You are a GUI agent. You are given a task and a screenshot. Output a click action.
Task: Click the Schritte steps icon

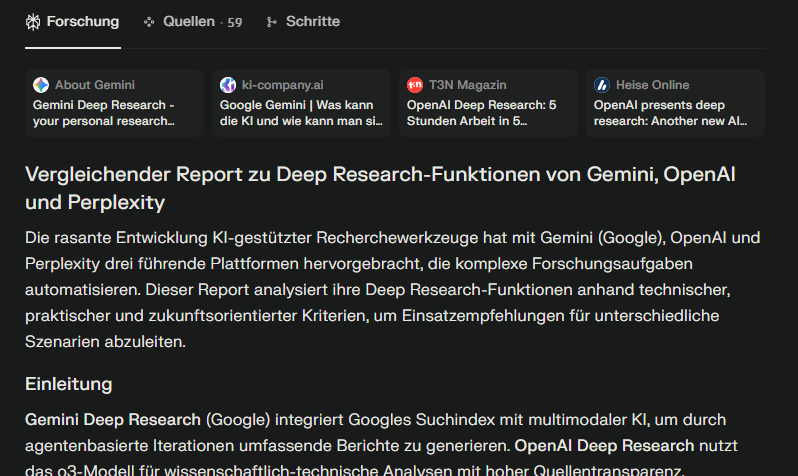(x=272, y=21)
